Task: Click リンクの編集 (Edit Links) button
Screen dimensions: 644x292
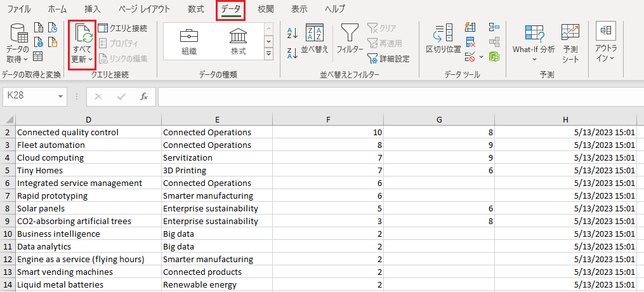Action: coord(123,59)
